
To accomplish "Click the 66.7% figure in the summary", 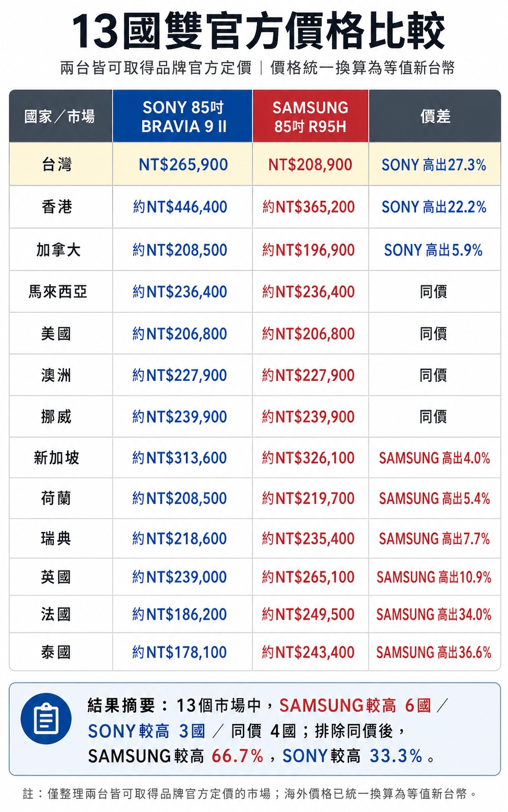I will [238, 756].
